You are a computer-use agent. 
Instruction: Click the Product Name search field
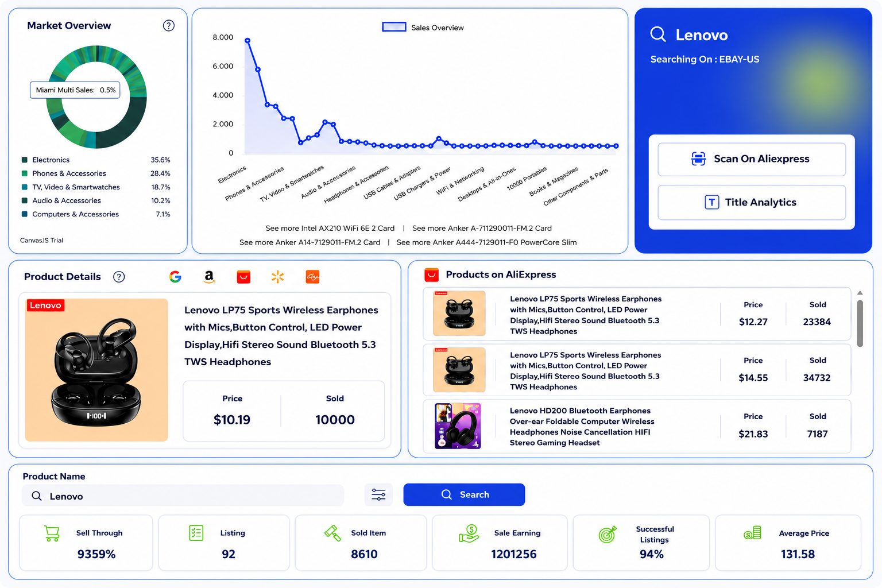pos(183,496)
